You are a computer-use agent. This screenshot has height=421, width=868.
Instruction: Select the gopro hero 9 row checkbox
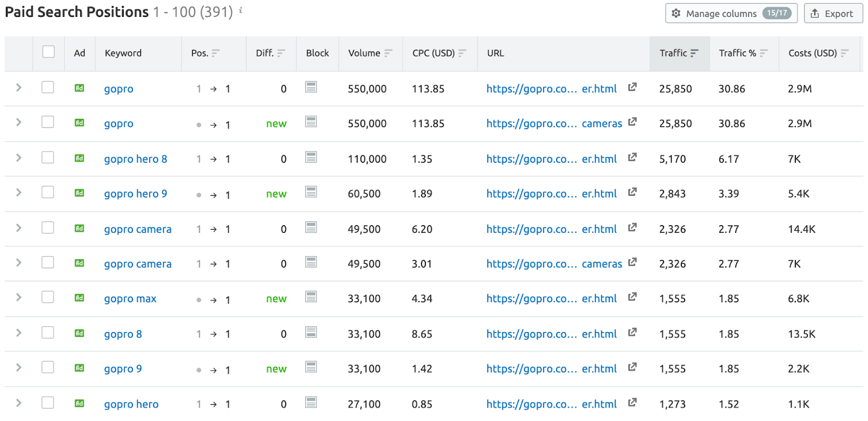pos(48,192)
